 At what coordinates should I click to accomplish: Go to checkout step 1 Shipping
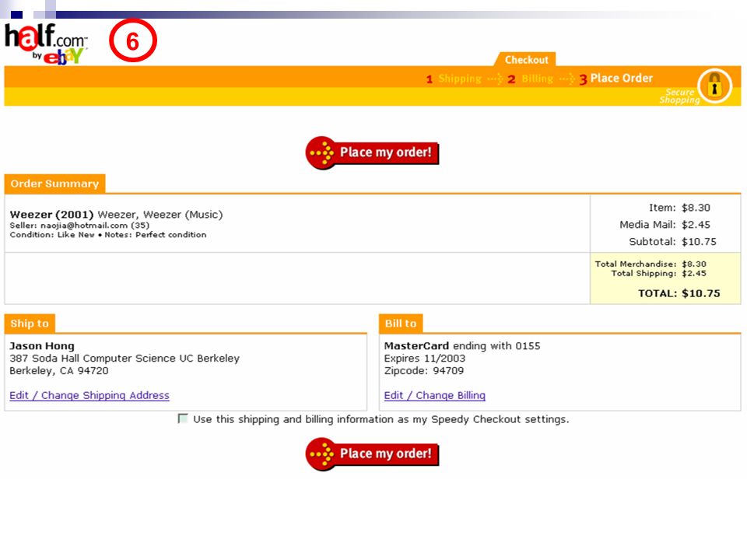tap(454, 79)
